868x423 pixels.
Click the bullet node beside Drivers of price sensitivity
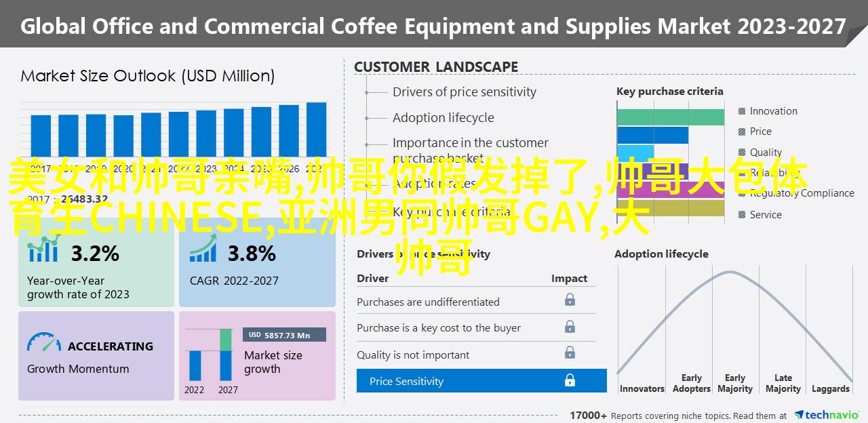click(x=367, y=92)
